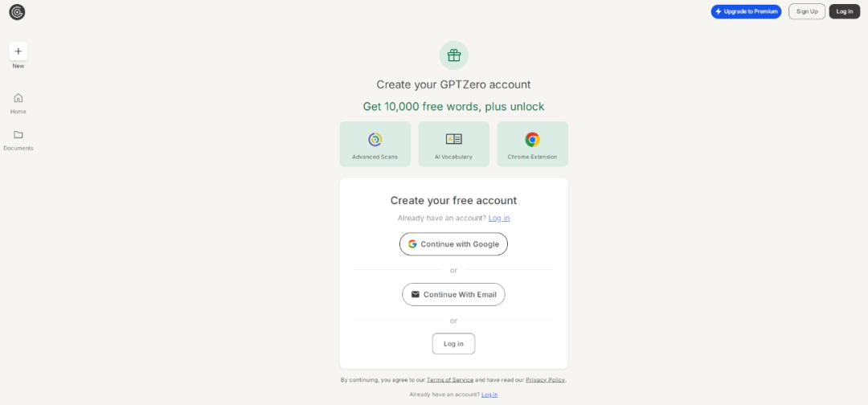Click the GPTZero logo icon

tap(17, 12)
